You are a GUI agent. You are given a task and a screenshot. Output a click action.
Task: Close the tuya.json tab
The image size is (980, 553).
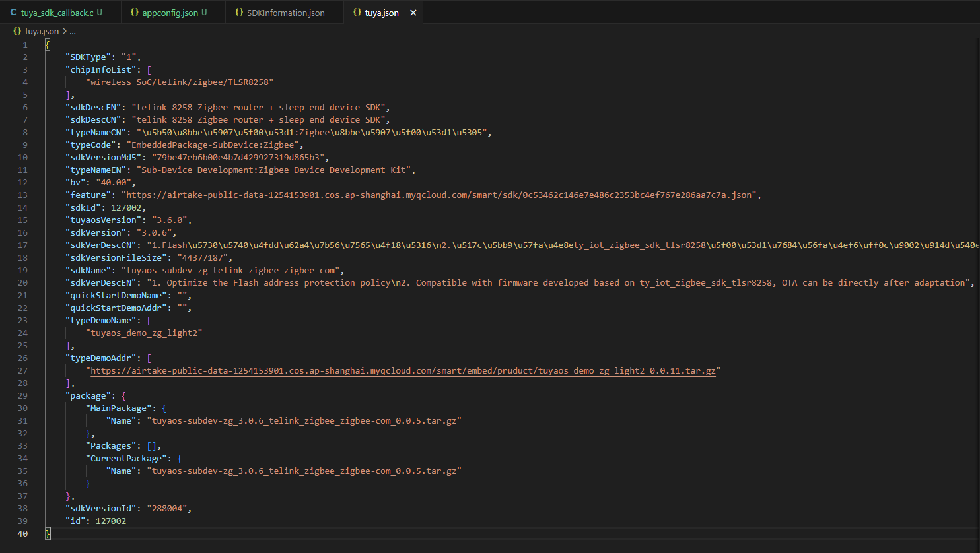click(413, 13)
